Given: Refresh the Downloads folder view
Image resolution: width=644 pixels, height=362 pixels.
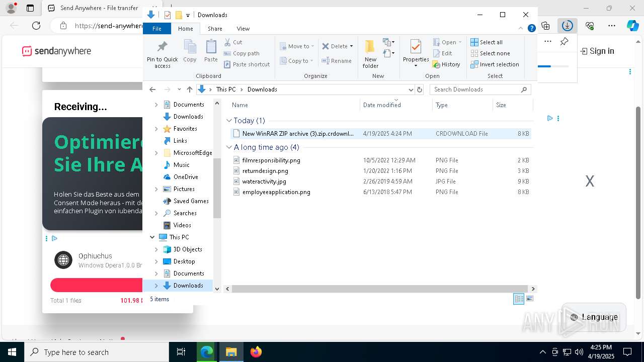Looking at the screenshot, I should coord(420,89).
